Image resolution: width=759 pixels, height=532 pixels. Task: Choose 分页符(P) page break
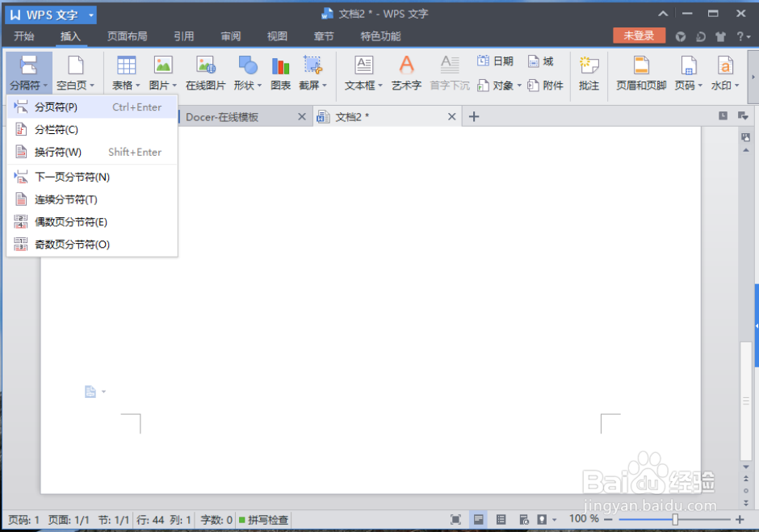pos(92,107)
